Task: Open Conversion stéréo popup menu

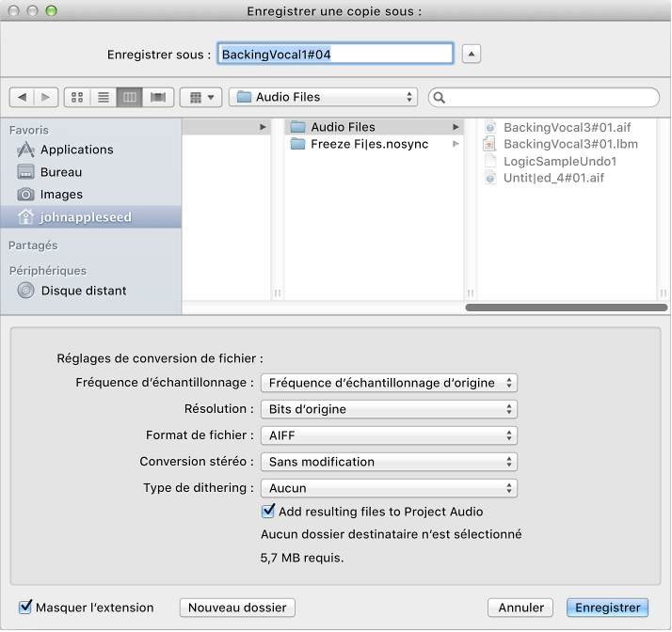Action: [389, 462]
